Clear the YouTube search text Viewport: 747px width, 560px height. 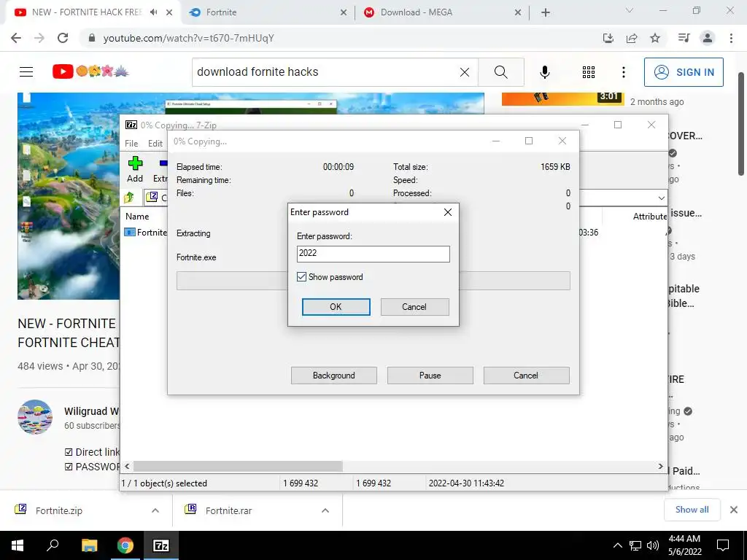point(465,72)
